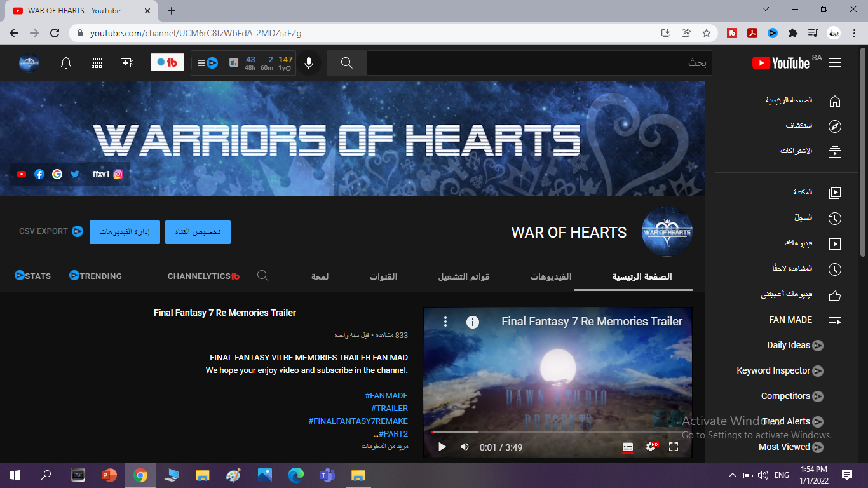Open the player three-dot more menu
This screenshot has width=868, height=488.
[x=445, y=322]
